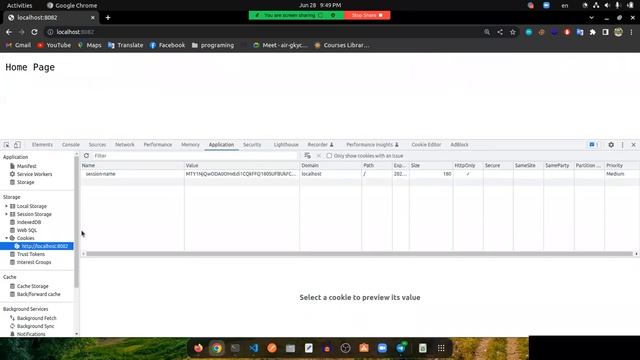The image size is (640, 360).
Task: Enable only show cookies with an issue
Action: [329, 156]
